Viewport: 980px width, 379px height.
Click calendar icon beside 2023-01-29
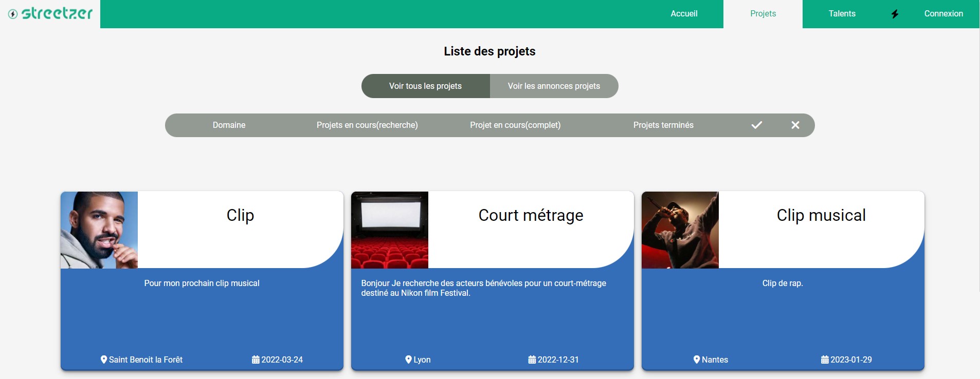[825, 359]
